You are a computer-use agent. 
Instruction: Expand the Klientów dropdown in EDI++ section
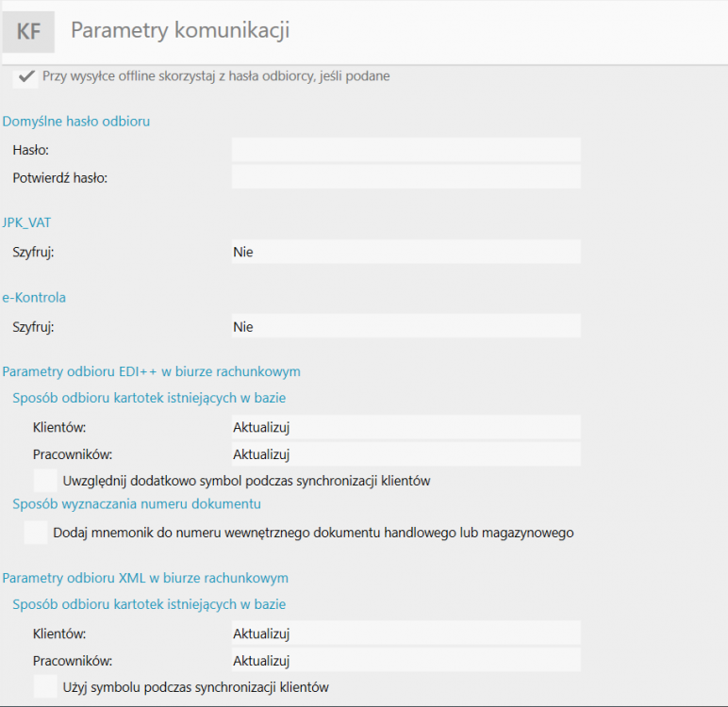point(405,427)
